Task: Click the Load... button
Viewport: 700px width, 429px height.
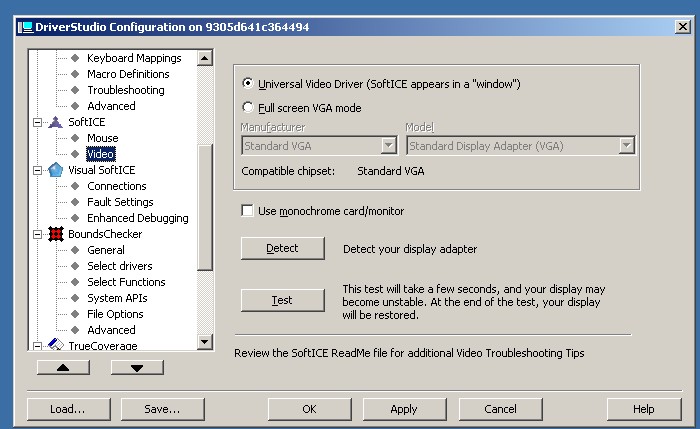Action: (x=68, y=409)
